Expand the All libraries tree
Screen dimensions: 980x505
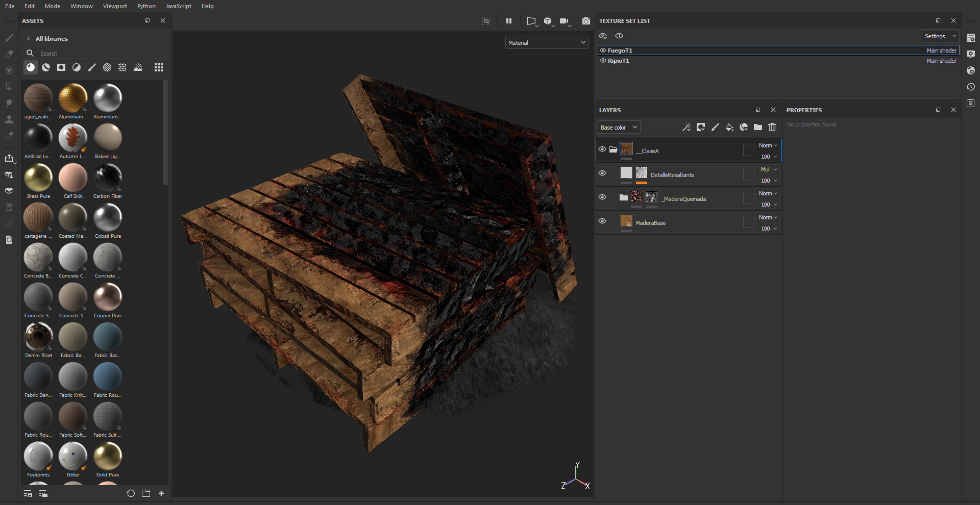[29, 39]
